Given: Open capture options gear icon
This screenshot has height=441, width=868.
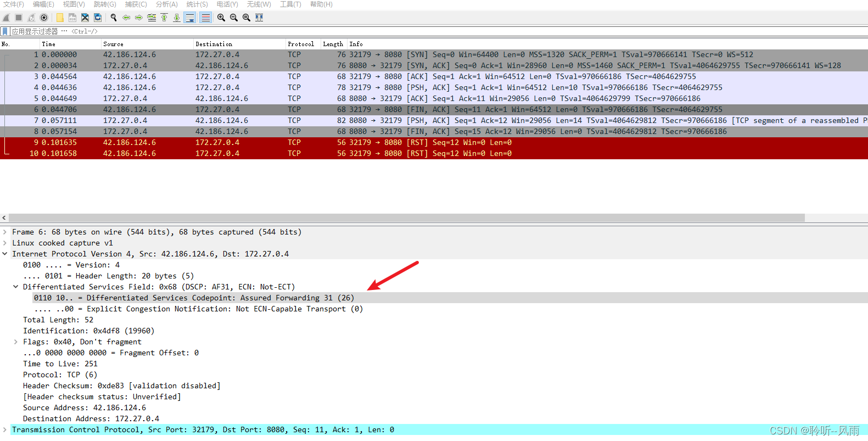Looking at the screenshot, I should point(44,18).
